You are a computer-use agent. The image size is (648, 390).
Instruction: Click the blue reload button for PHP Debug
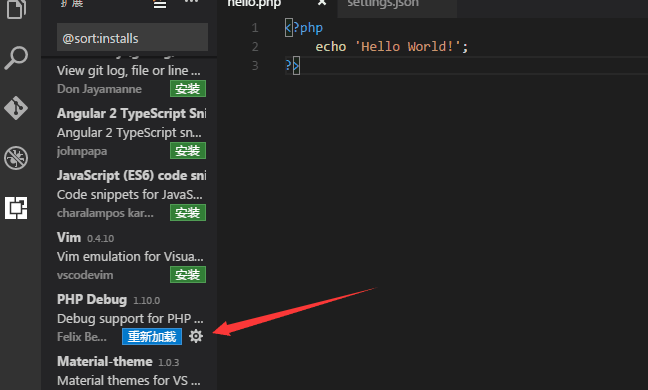152,337
